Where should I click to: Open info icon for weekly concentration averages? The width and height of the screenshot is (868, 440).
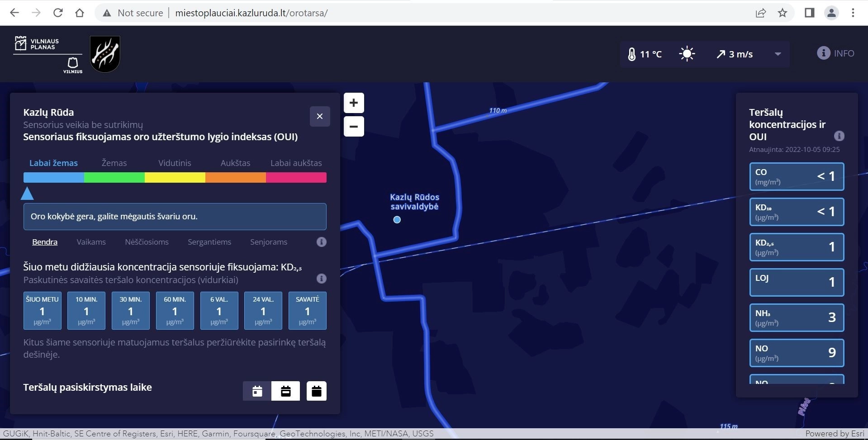pos(322,279)
